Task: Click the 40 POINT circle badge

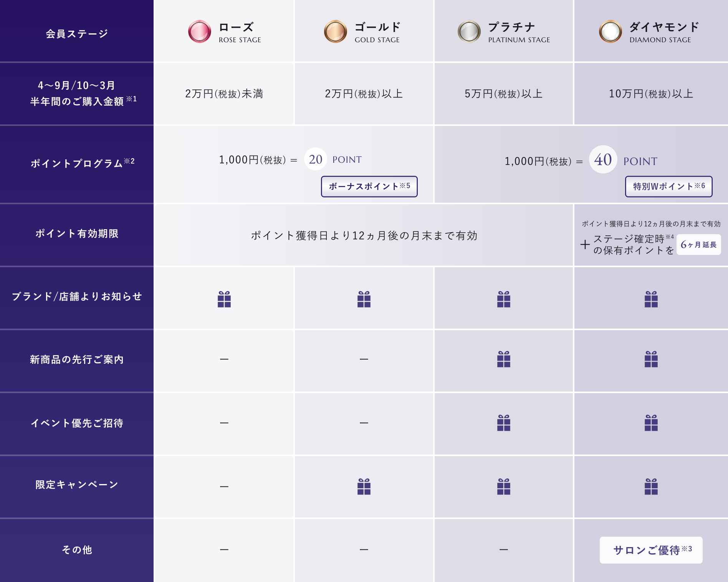Action: (x=603, y=159)
